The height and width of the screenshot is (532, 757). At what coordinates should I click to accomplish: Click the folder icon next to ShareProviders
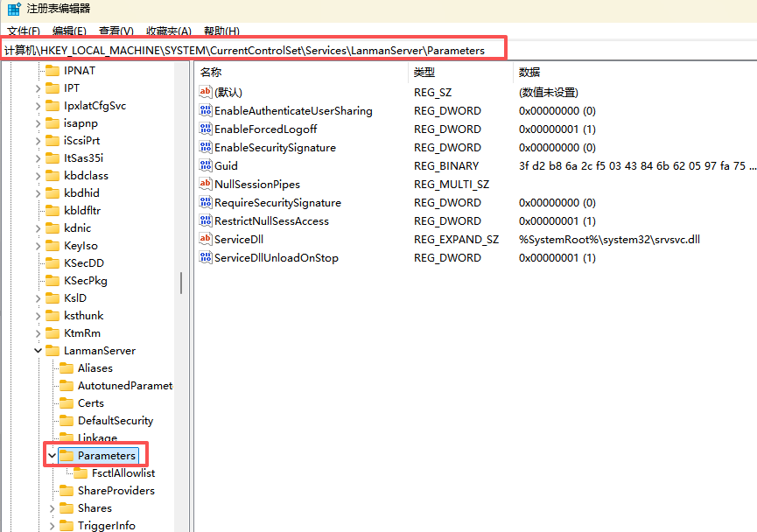[x=67, y=491]
